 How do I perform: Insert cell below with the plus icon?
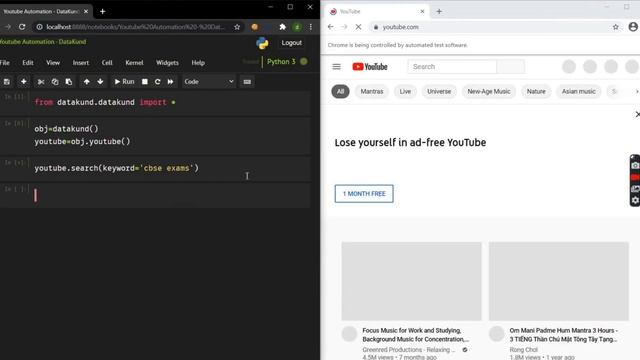point(24,82)
